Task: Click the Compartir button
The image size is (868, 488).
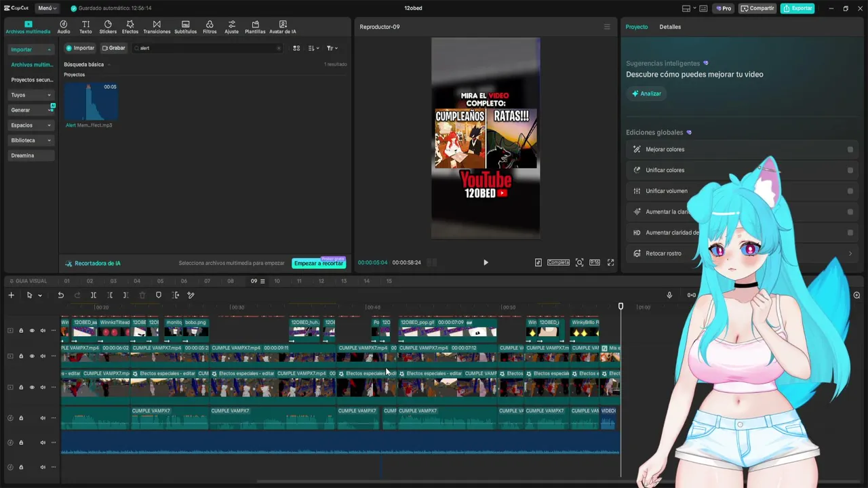Action: pyautogui.click(x=757, y=8)
